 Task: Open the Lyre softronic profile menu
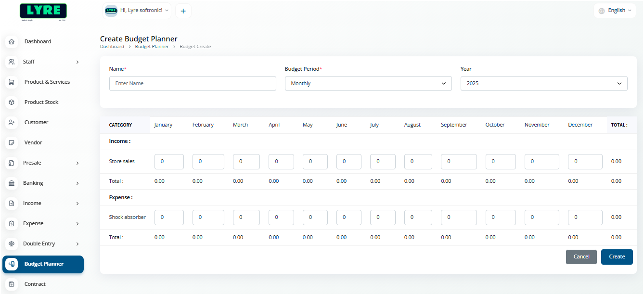point(137,10)
